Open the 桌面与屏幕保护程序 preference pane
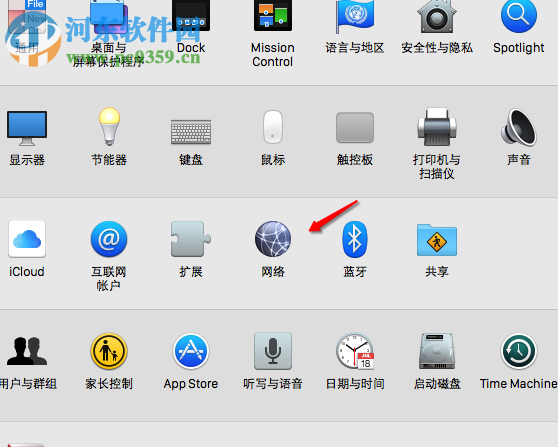The width and height of the screenshot is (558, 447). (x=109, y=16)
